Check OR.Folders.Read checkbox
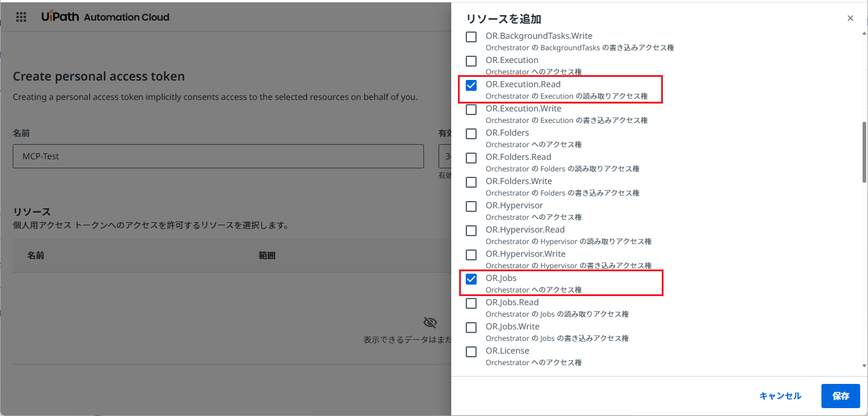The image size is (868, 416). (x=471, y=158)
